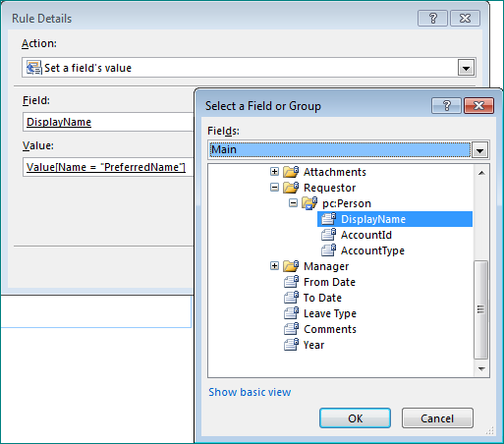Click the Comments field icon
The width and height of the screenshot is (504, 444).
291,329
